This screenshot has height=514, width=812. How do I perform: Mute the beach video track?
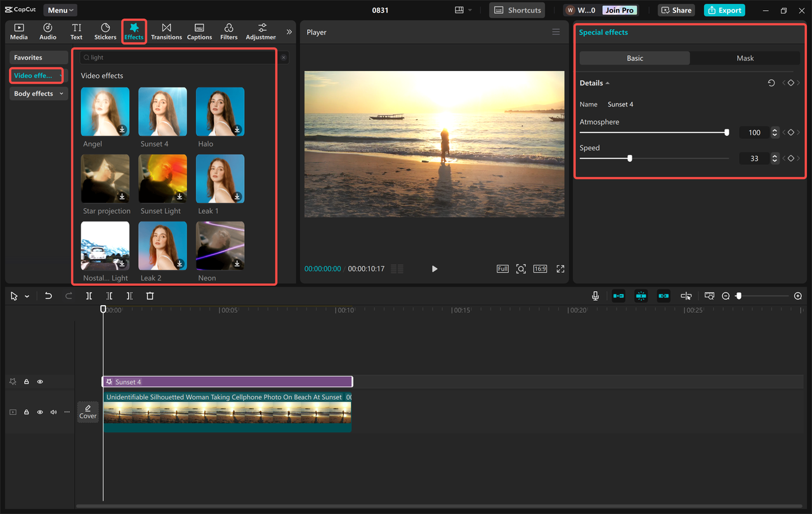[53, 412]
